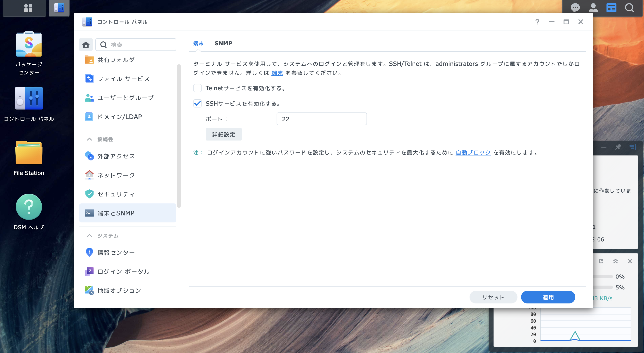This screenshot has width=644, height=353.
Task: Enable the Telnet service checkbox
Action: (197, 88)
